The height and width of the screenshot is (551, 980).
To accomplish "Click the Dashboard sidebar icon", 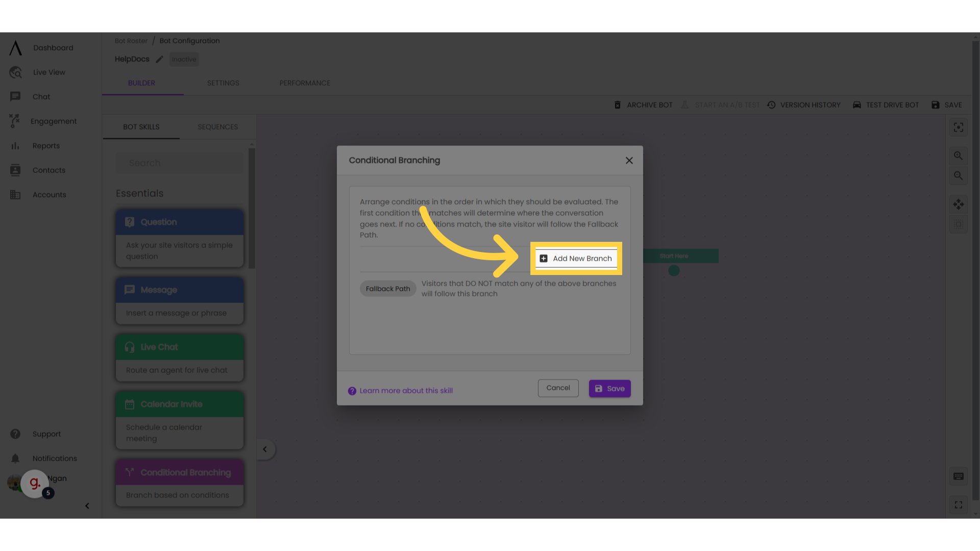I will (15, 48).
